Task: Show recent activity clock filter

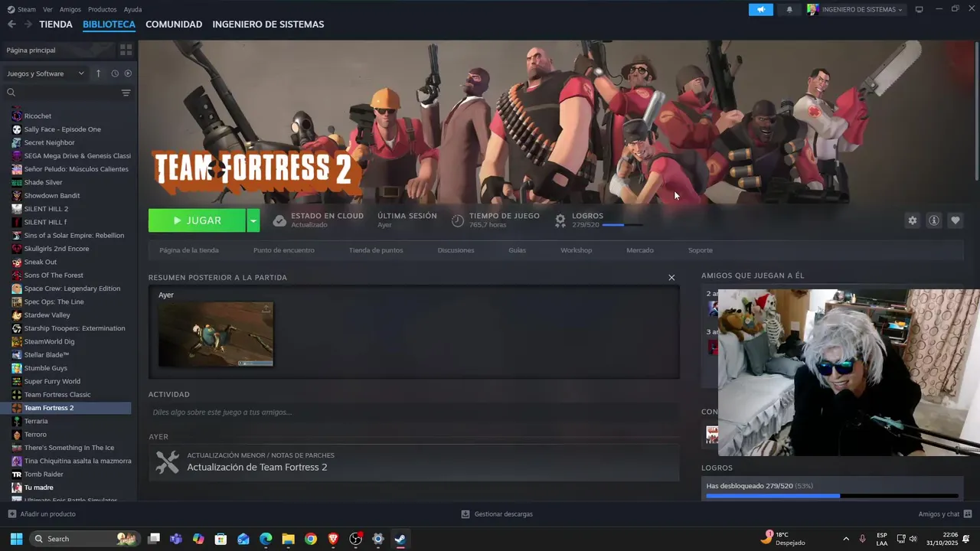Action: tap(115, 73)
